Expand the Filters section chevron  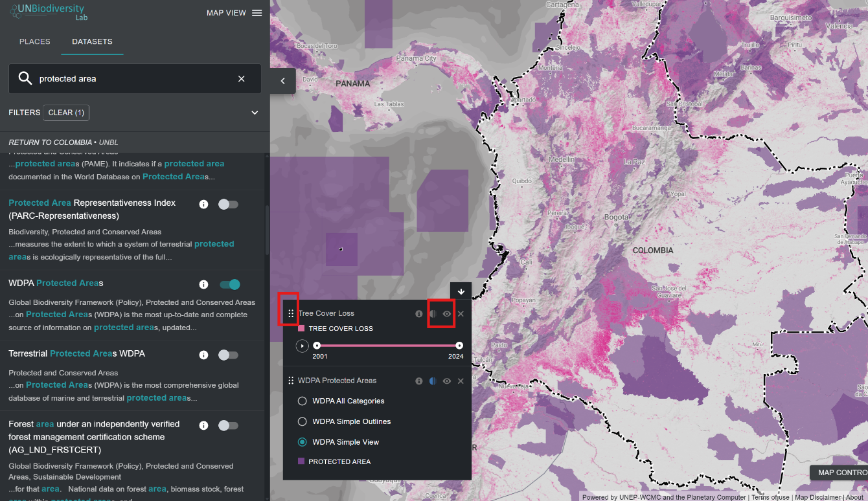pos(255,113)
